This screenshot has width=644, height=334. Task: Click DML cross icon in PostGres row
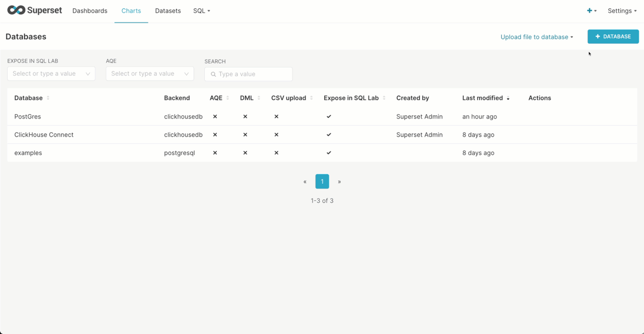245,116
